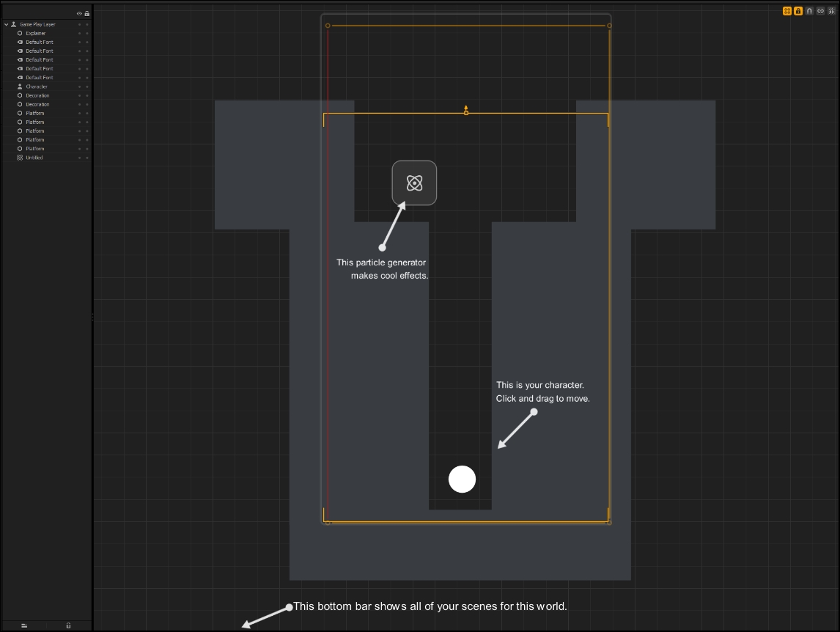
Task: Click the magnet snapping icon in the top-right toolbar
Action: (809, 11)
